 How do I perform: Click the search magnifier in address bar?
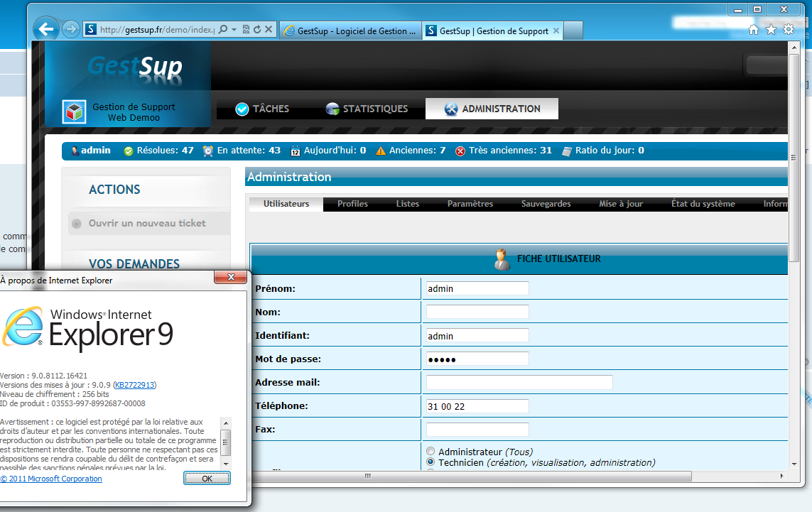click(223, 30)
